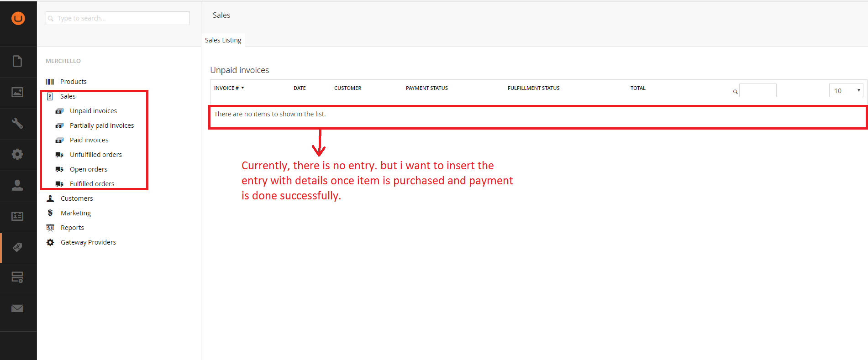Click the Unpaid invoices money icon
The width and height of the screenshot is (868, 360).
point(59,111)
